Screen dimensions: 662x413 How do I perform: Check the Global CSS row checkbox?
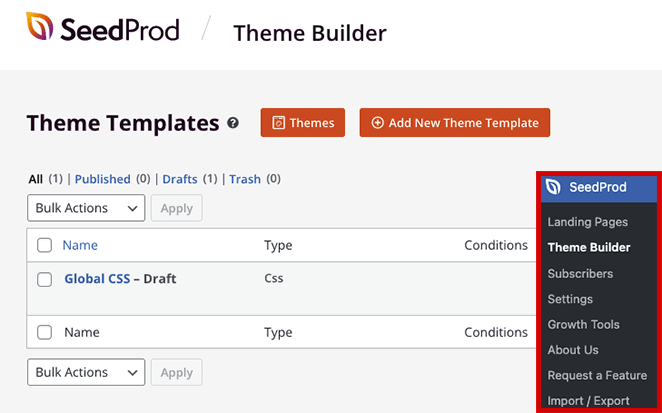(x=44, y=279)
